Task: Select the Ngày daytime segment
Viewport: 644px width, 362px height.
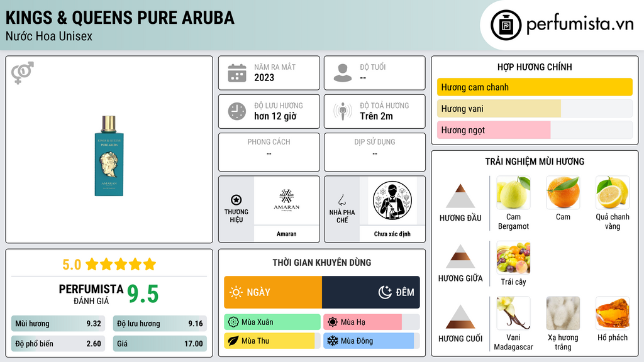Action: 273,292
